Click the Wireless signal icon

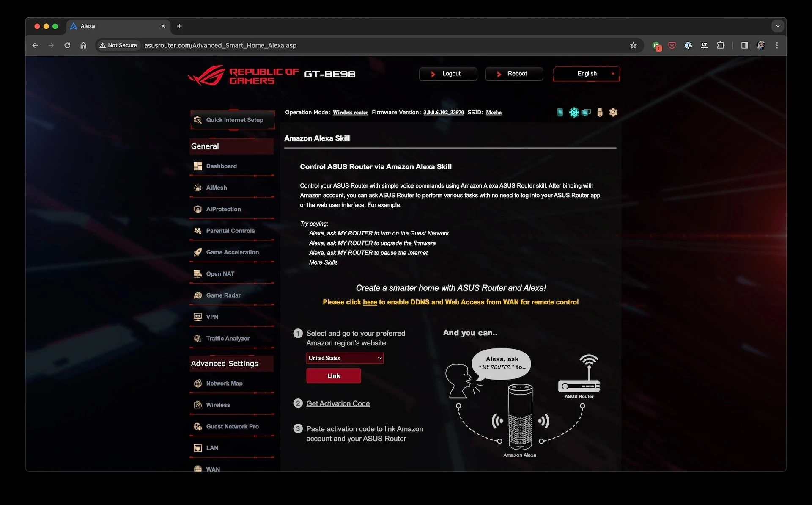tap(198, 405)
